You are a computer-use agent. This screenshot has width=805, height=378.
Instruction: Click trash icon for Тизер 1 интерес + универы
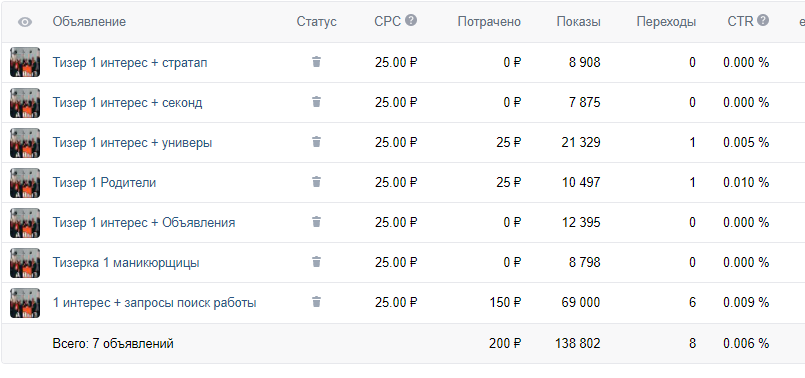click(x=316, y=142)
